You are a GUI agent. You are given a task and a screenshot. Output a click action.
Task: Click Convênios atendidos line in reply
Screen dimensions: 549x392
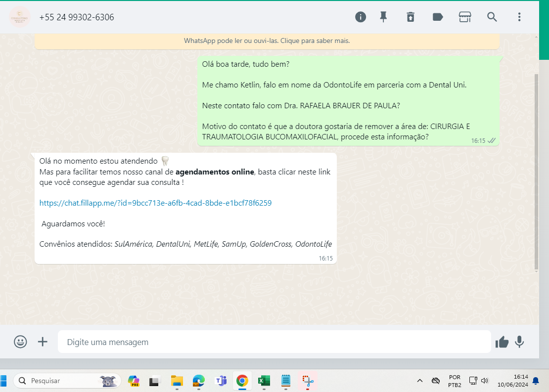(185, 244)
